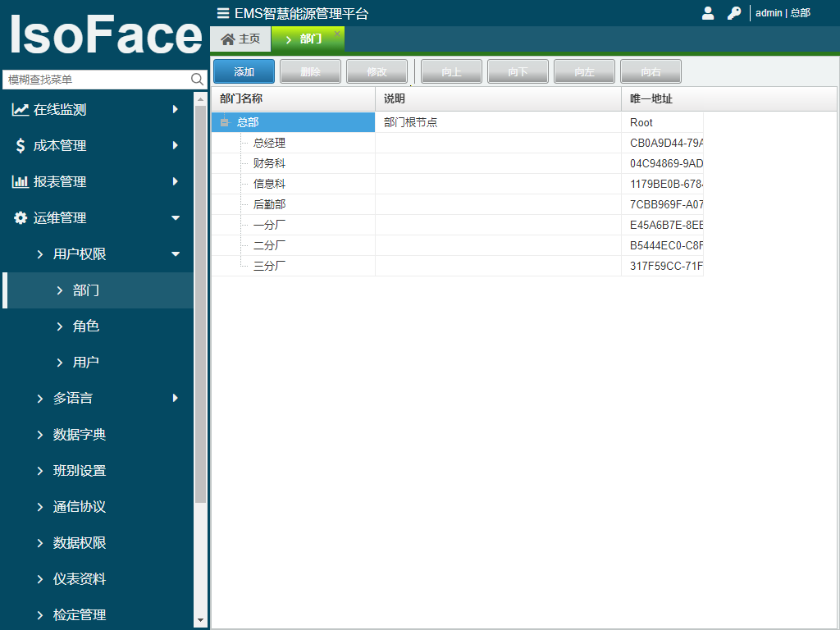
Task: Open the user profile icon
Action: pos(708,13)
